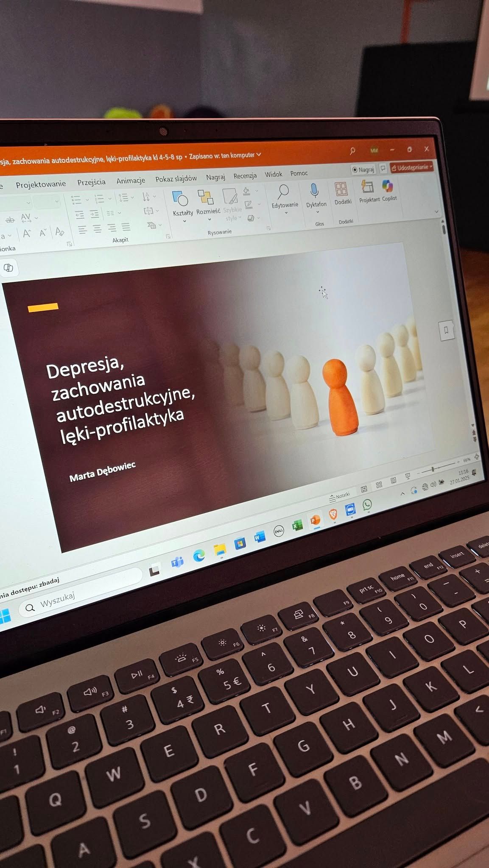Screen dimensions: 489x868
Task: Click the Wyszukaj taskbar search field
Action: pyautogui.click(x=81, y=593)
